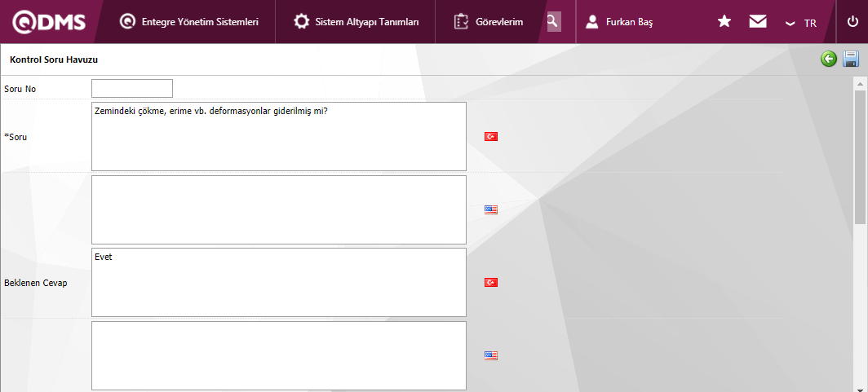Click the Turkish Soru text area
The image size is (868, 392).
pyautogui.click(x=279, y=136)
